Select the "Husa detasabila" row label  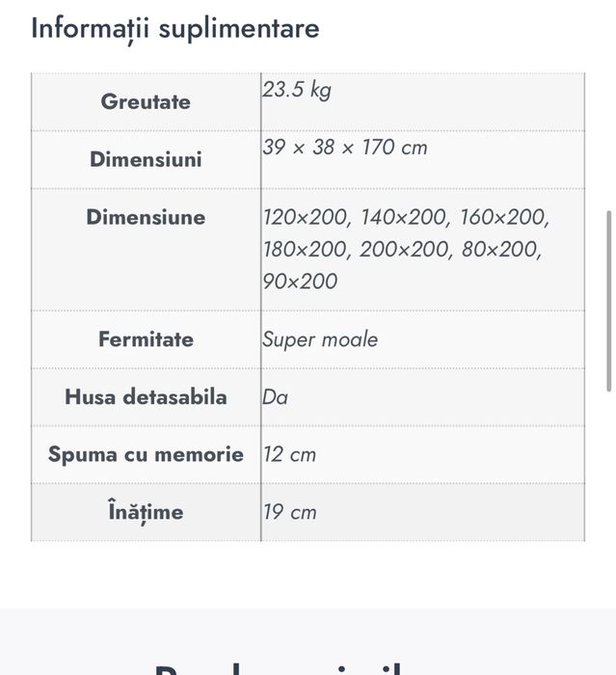pyautogui.click(x=146, y=397)
